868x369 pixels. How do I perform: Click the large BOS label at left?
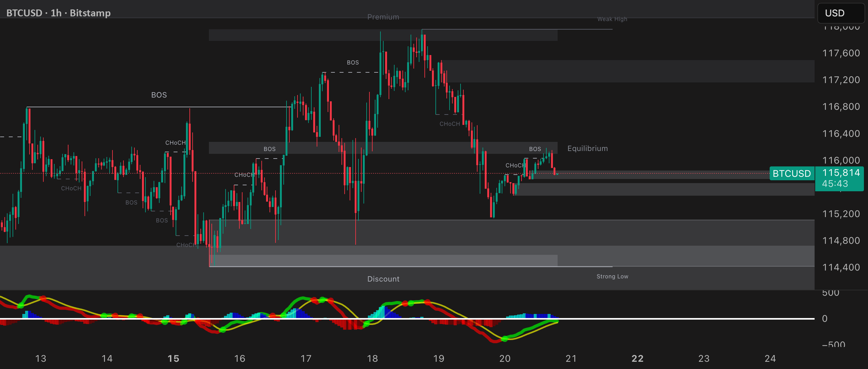pyautogui.click(x=159, y=95)
